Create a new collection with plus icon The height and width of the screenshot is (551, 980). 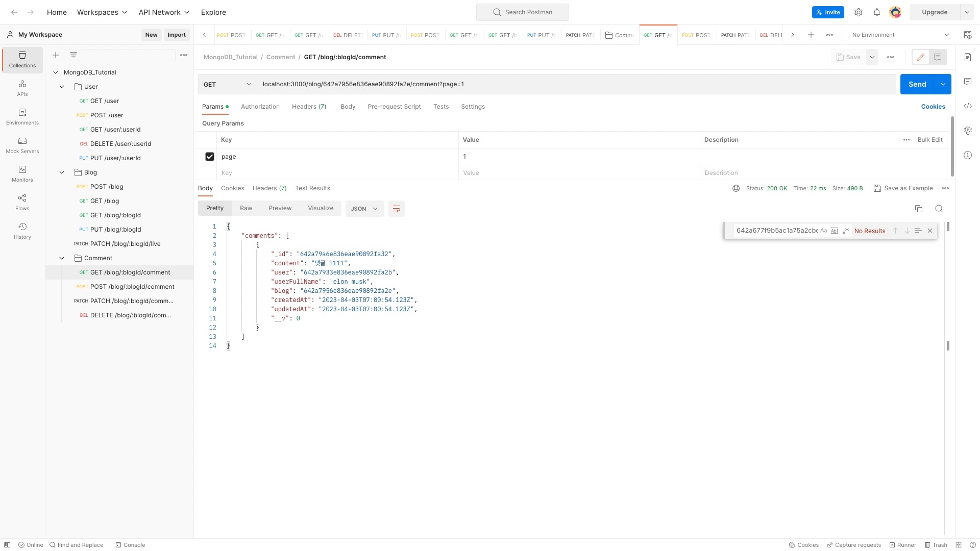56,55
